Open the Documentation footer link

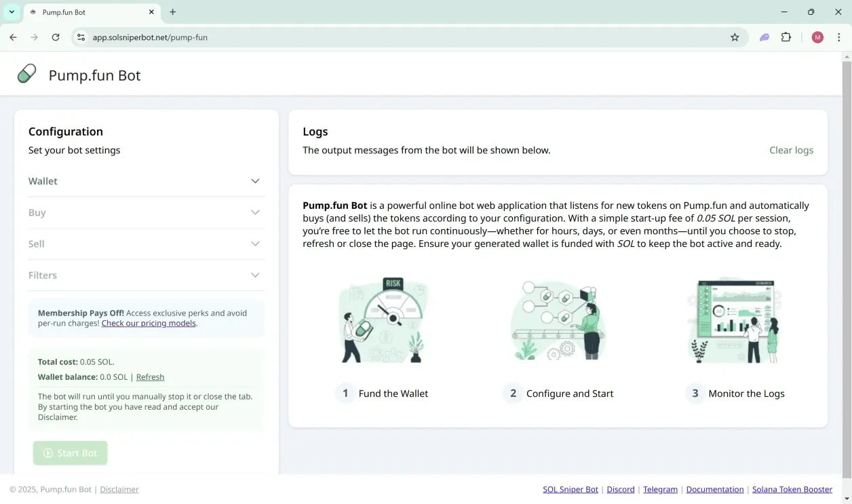pos(715,489)
